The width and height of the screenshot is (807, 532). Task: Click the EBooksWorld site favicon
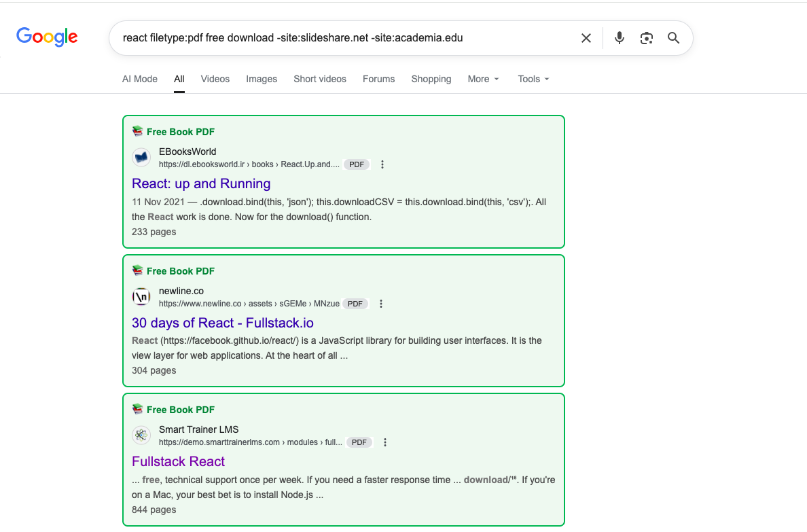[x=141, y=158]
